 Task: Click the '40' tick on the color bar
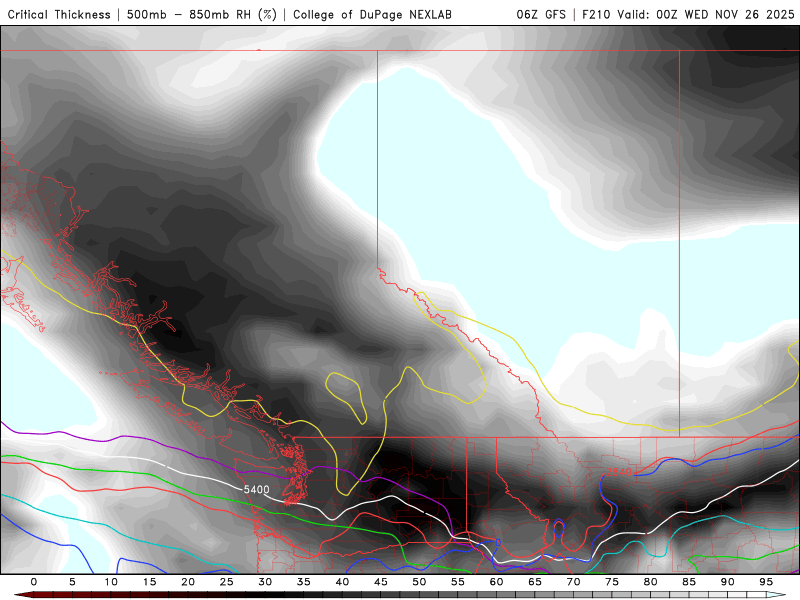pos(342,582)
